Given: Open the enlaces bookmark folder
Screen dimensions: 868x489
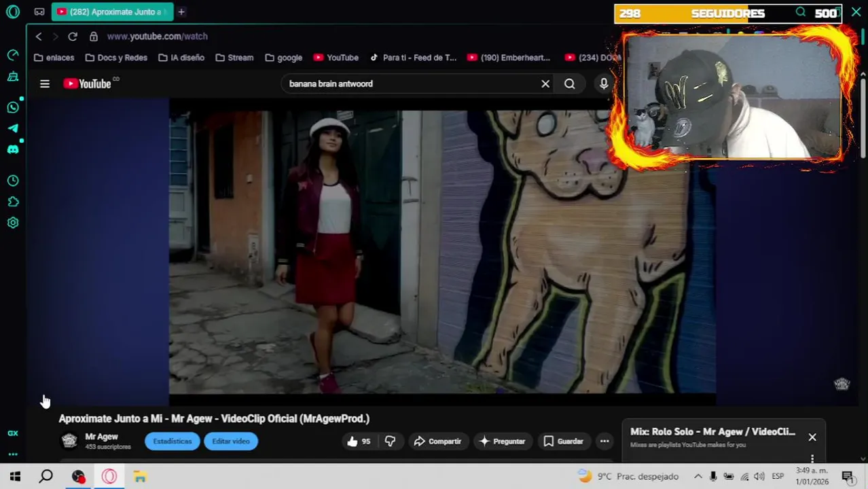Looking at the screenshot, I should pyautogui.click(x=54, y=58).
